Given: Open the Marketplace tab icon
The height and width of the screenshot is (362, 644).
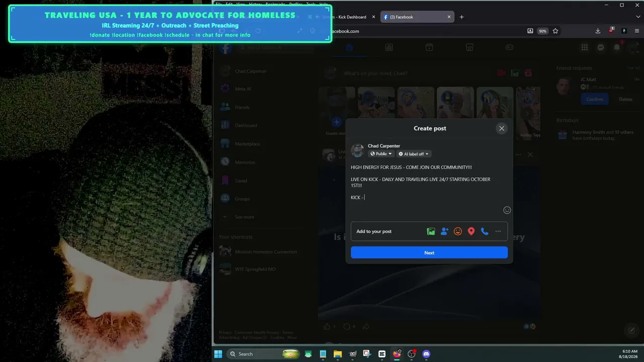Looking at the screenshot, I should click(x=469, y=47).
